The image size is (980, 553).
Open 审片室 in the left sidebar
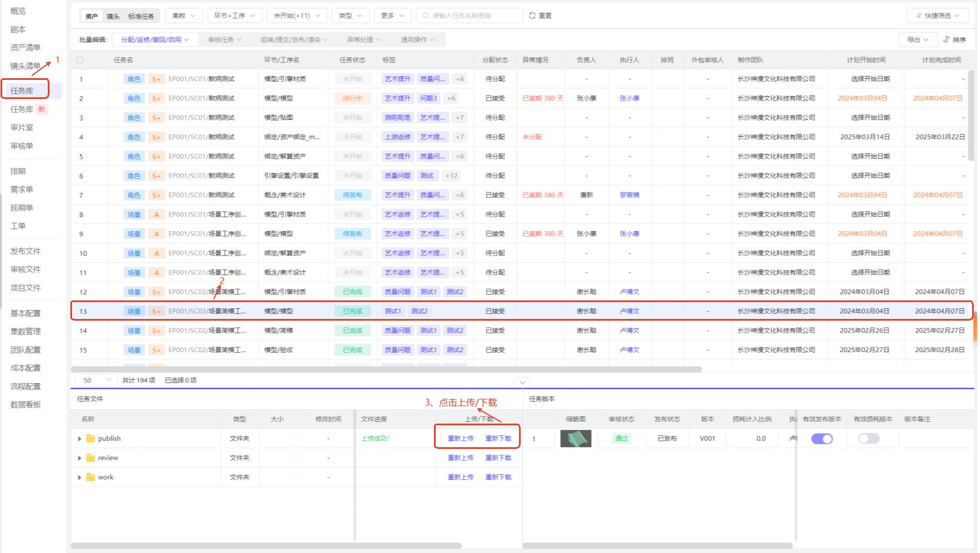22,128
